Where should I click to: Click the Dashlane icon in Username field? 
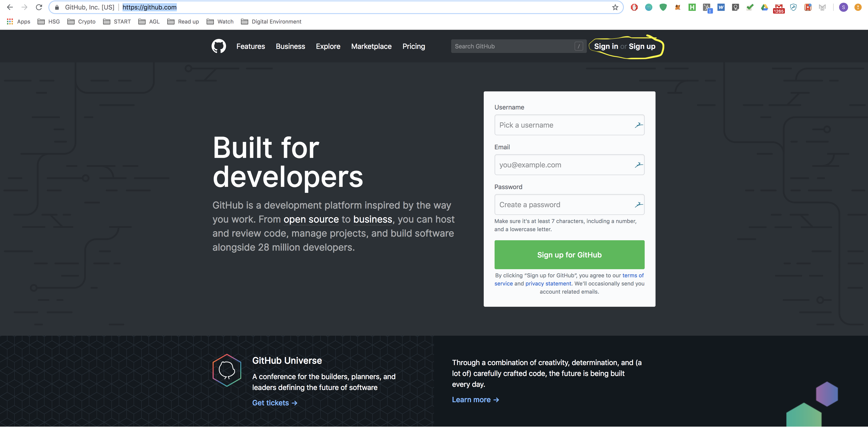point(639,125)
